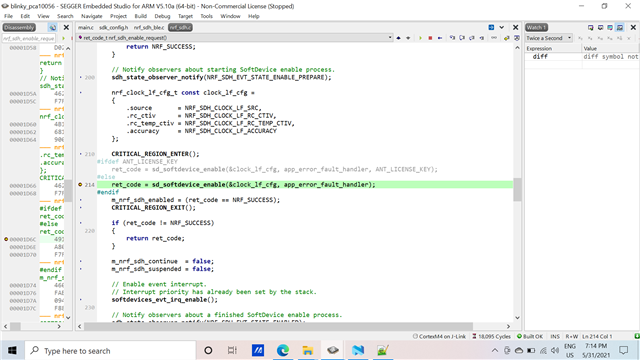Open the Edit menu

point(25,16)
